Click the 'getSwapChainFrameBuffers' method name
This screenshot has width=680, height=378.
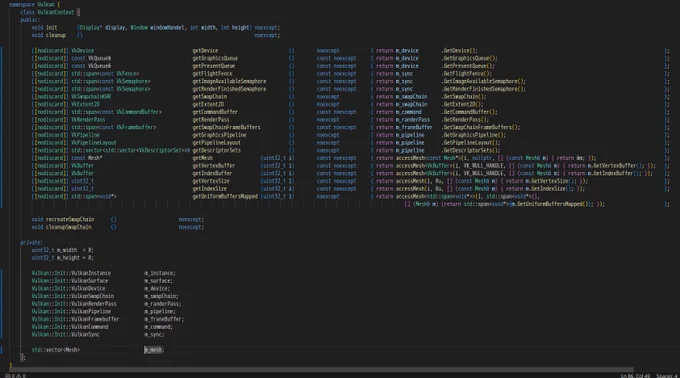[226, 127]
